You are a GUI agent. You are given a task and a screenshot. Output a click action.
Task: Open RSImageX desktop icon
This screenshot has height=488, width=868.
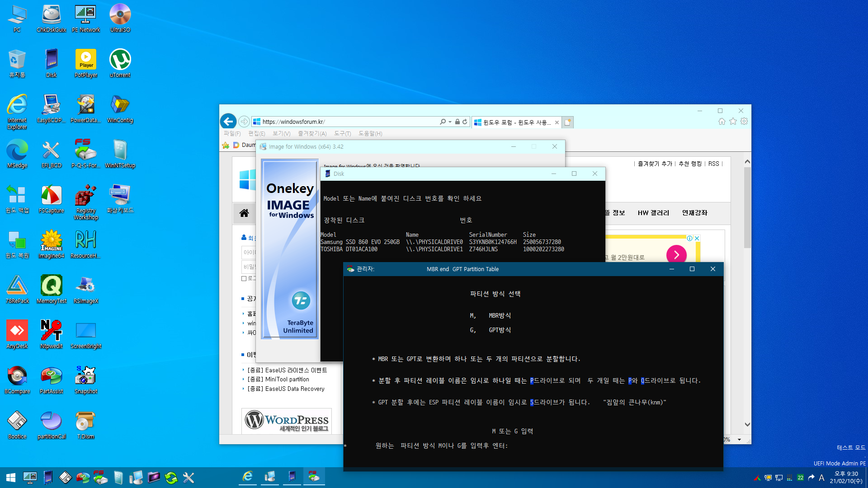pos(85,289)
